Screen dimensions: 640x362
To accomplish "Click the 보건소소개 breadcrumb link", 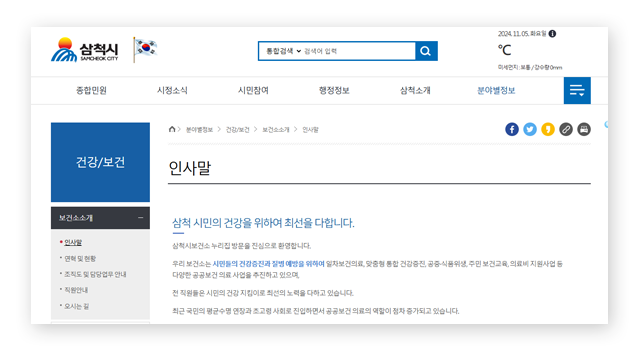I will point(276,130).
